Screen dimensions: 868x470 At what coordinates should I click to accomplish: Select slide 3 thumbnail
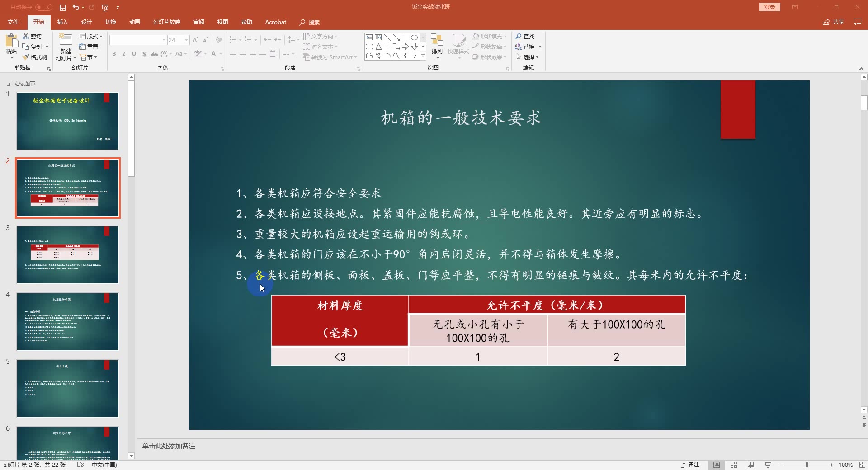coord(68,255)
